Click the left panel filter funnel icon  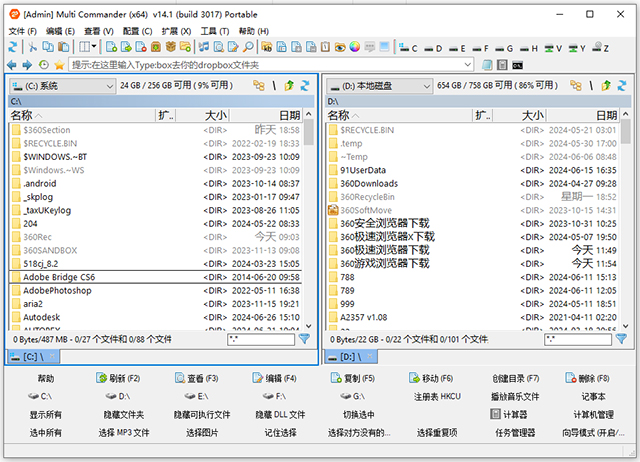pos(304,339)
